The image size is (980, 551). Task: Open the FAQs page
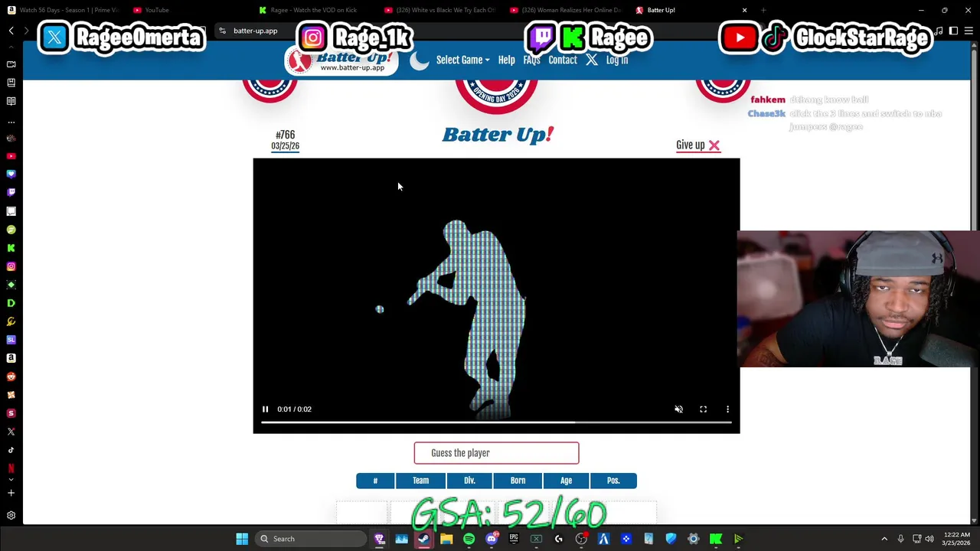click(x=531, y=60)
